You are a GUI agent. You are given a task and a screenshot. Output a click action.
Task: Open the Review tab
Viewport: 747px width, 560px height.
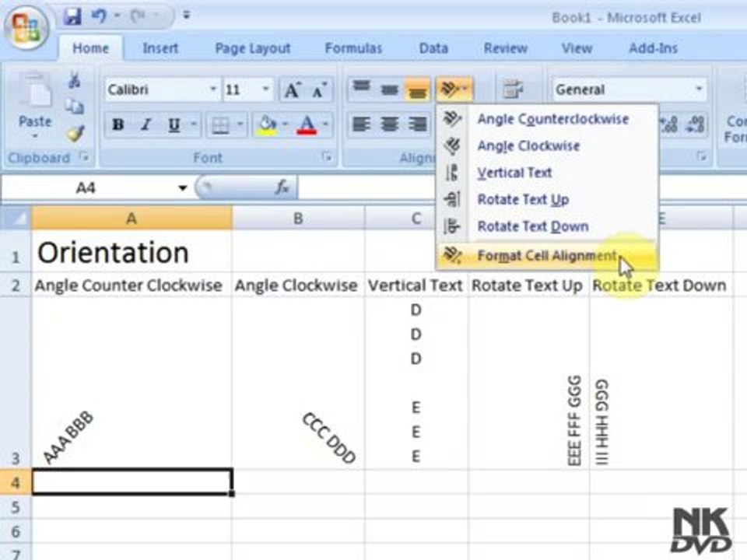[x=505, y=48]
